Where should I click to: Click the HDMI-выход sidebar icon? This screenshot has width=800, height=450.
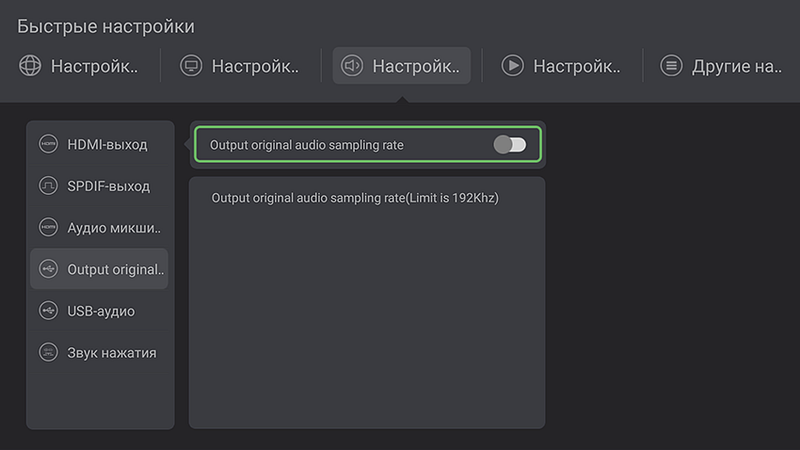click(x=48, y=144)
